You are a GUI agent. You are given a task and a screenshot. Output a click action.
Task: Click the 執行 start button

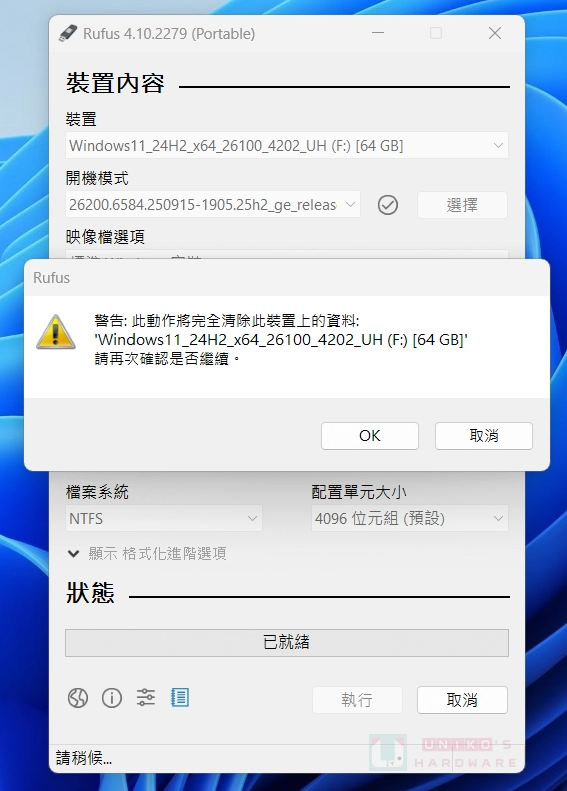coord(357,700)
